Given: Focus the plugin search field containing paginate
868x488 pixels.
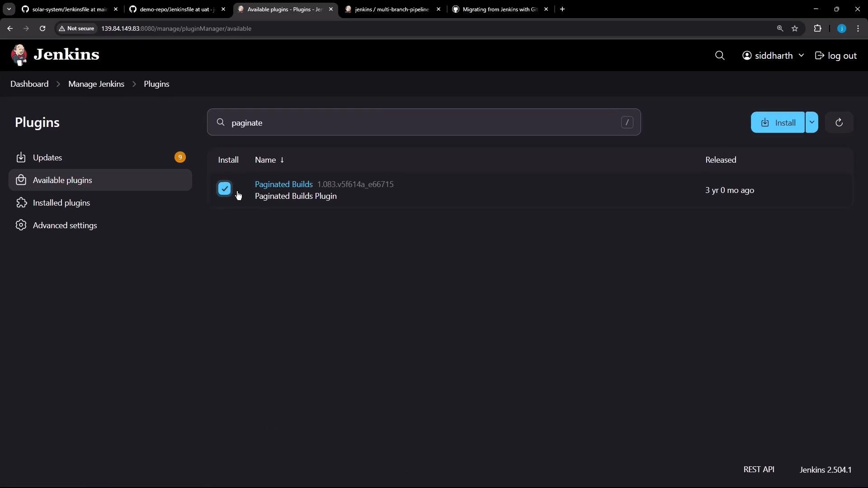Looking at the screenshot, I should click(424, 122).
